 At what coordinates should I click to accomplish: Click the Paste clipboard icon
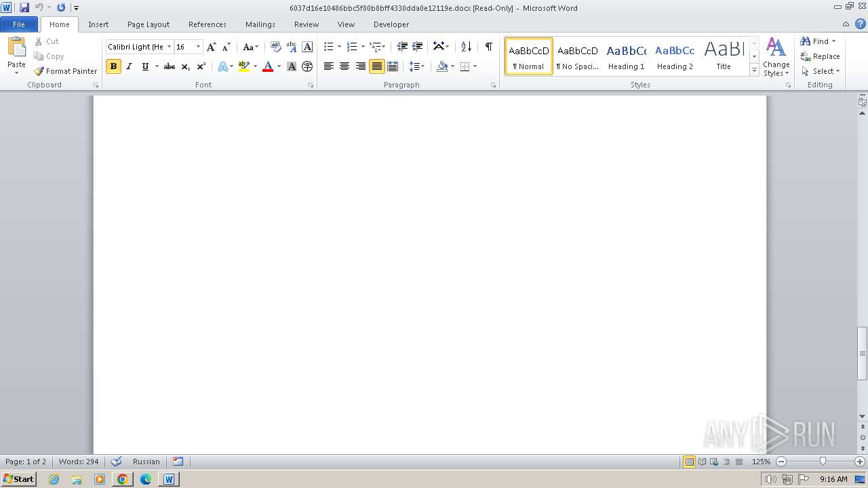pos(16,47)
